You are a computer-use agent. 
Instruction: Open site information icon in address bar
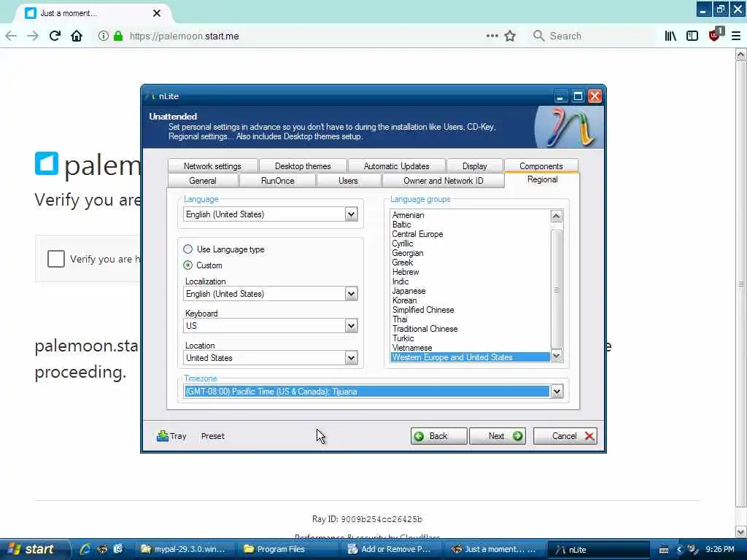104,36
